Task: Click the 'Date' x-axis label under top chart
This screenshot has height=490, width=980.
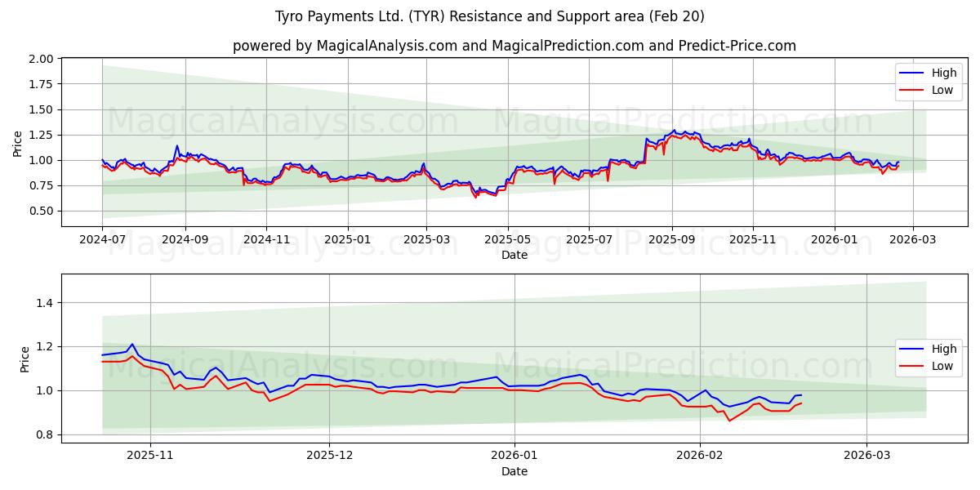Action: pos(514,256)
